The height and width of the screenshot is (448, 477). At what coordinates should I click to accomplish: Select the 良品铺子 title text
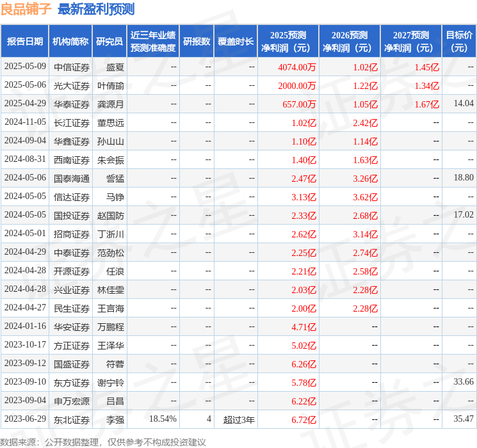pyautogui.click(x=26, y=9)
